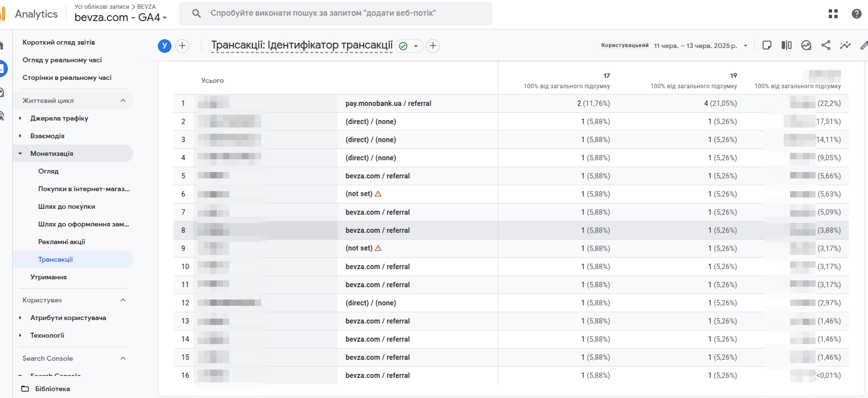Add a comparison with plus icon next to У

point(182,46)
